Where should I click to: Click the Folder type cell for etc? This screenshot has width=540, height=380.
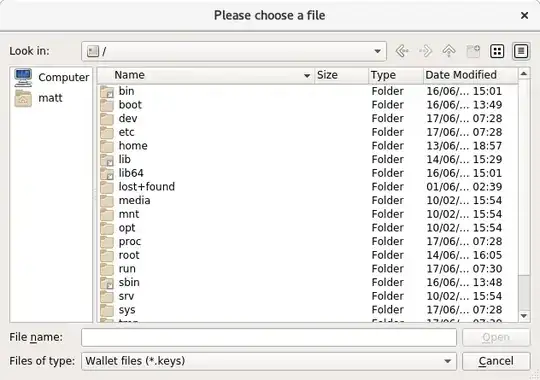coord(387,132)
